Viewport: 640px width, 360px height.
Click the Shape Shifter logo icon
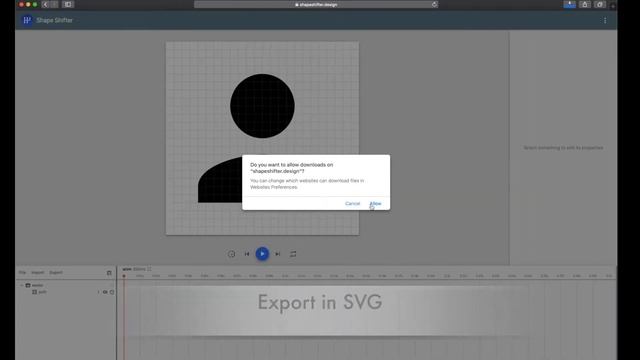point(27,20)
